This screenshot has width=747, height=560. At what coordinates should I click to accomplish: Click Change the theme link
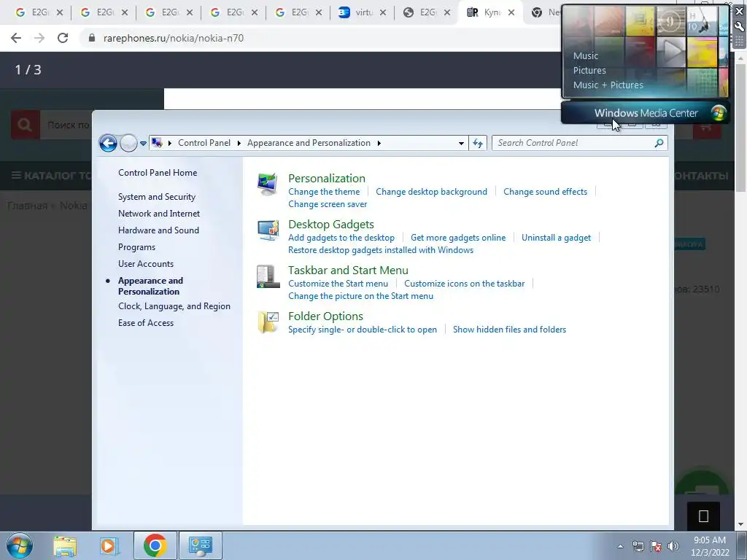(x=324, y=192)
